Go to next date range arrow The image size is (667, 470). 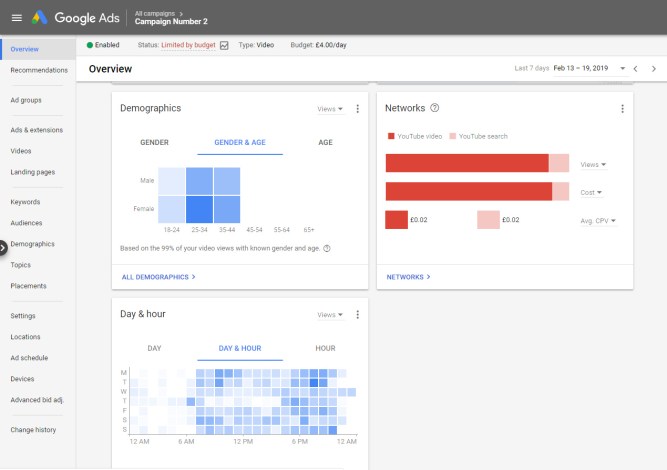(x=654, y=68)
